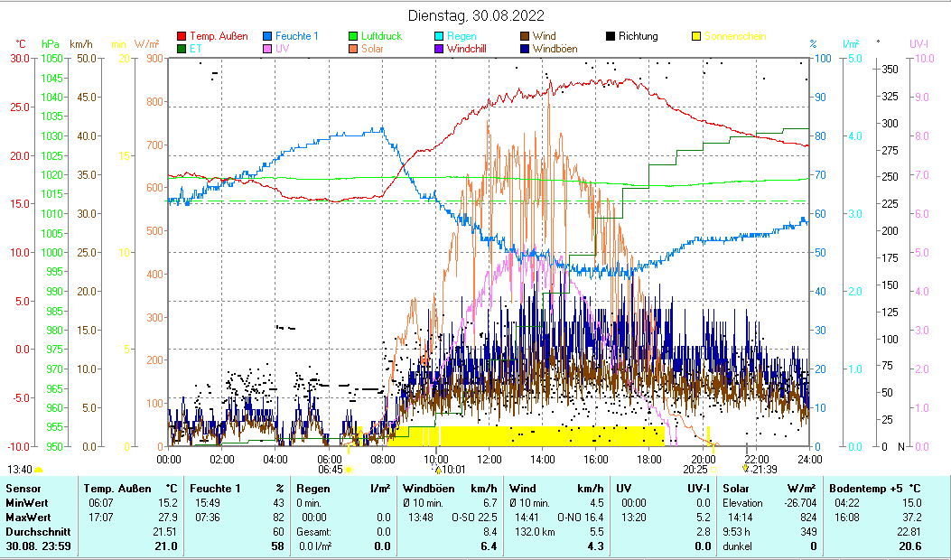Click the orange Solar legend square
The image size is (951, 560).
click(x=353, y=49)
